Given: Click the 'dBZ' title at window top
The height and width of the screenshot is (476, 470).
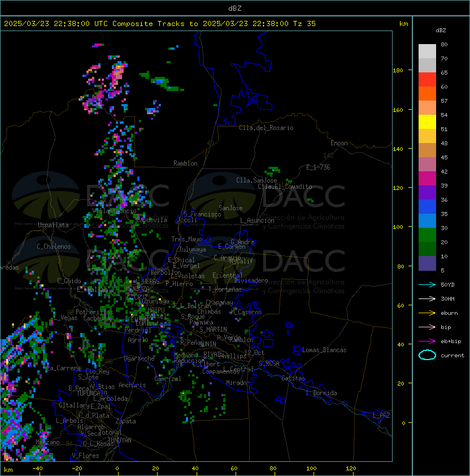Looking at the screenshot, I should coord(235,8).
